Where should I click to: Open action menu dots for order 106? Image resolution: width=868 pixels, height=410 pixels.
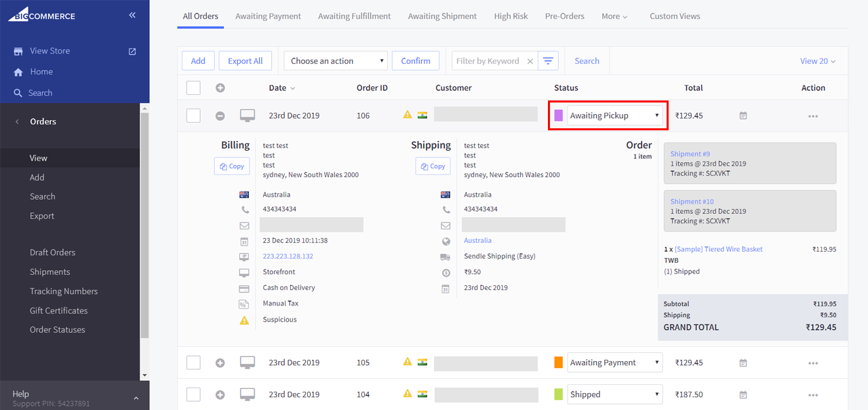813,116
